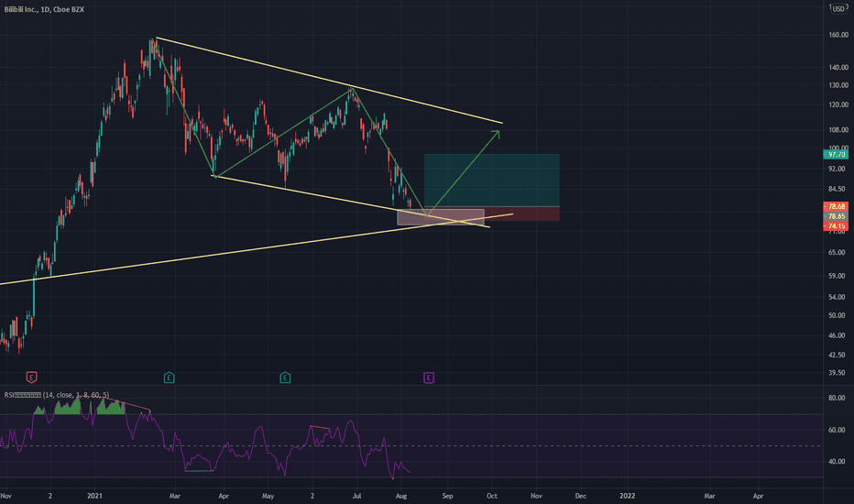Click the 140.00 price scale label

(x=838, y=68)
